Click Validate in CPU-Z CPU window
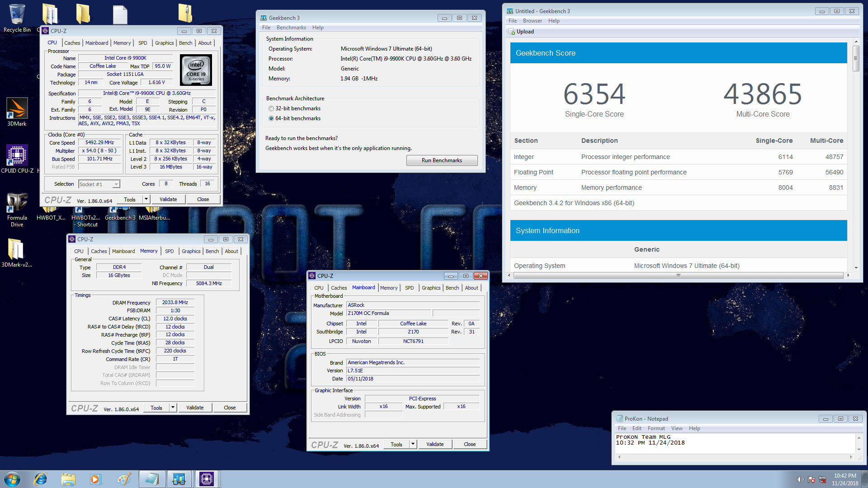The image size is (868, 488). tap(168, 199)
